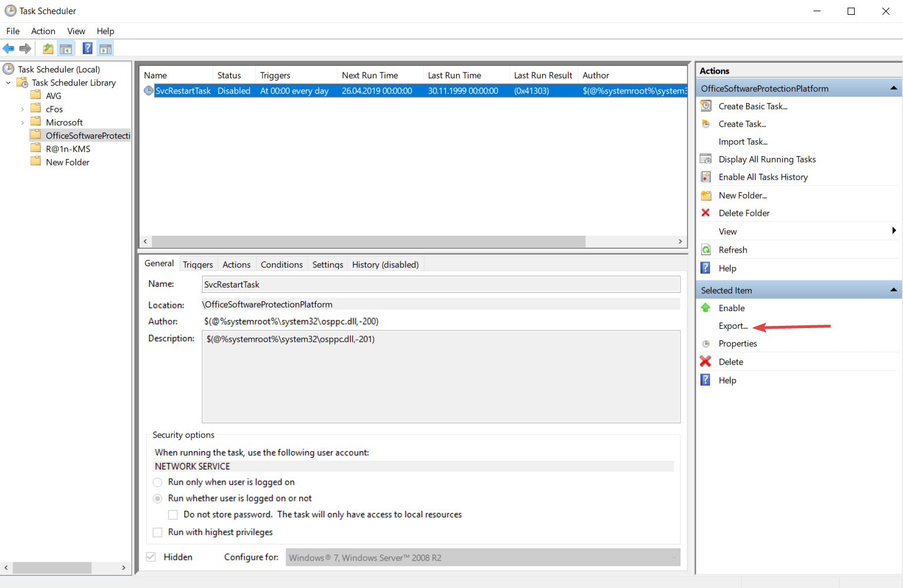Viewport: 903px width, 588px height.
Task: Switch to the Triggers tab
Action: tap(198, 264)
